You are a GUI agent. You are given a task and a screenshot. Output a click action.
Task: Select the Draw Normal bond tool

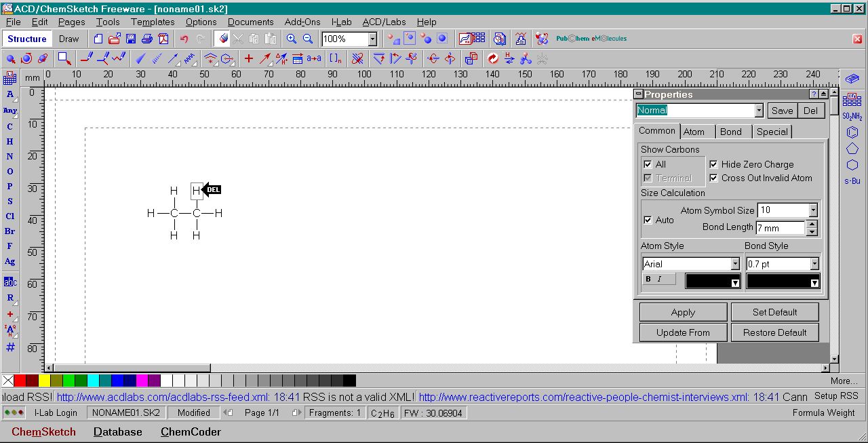[x=86, y=58]
